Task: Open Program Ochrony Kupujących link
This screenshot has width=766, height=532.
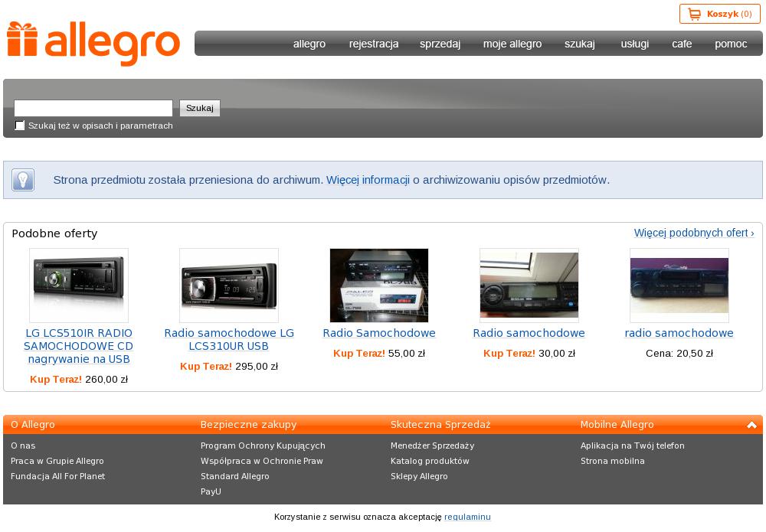Action: click(x=263, y=446)
